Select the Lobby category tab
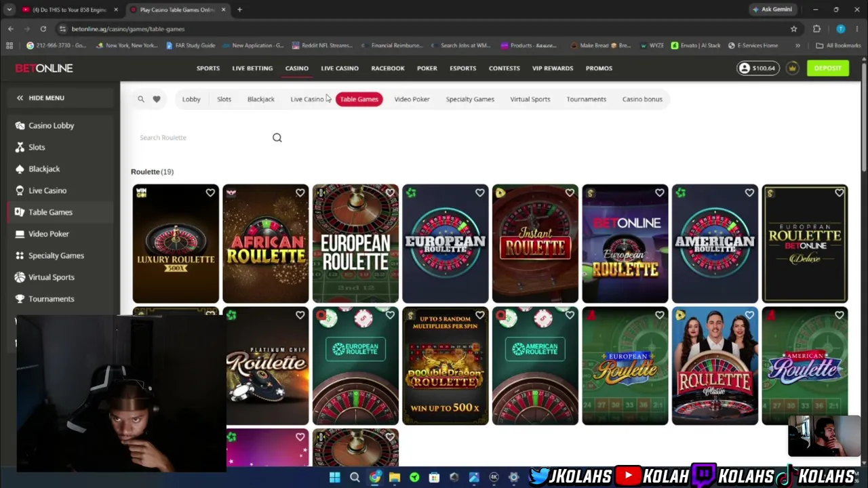The width and height of the screenshot is (868, 488). [x=191, y=99]
